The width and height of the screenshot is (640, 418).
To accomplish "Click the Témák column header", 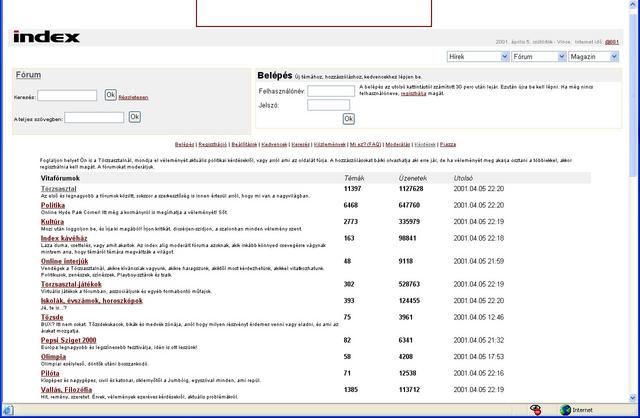I will (354, 178).
